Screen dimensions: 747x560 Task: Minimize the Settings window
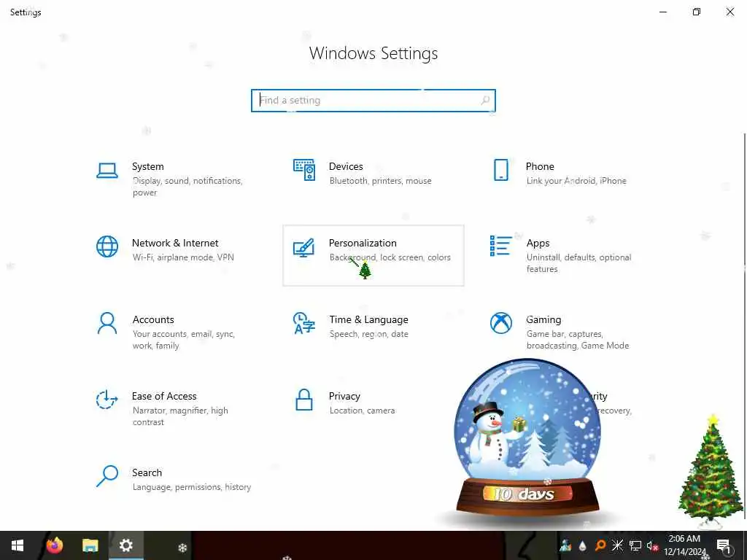point(662,12)
